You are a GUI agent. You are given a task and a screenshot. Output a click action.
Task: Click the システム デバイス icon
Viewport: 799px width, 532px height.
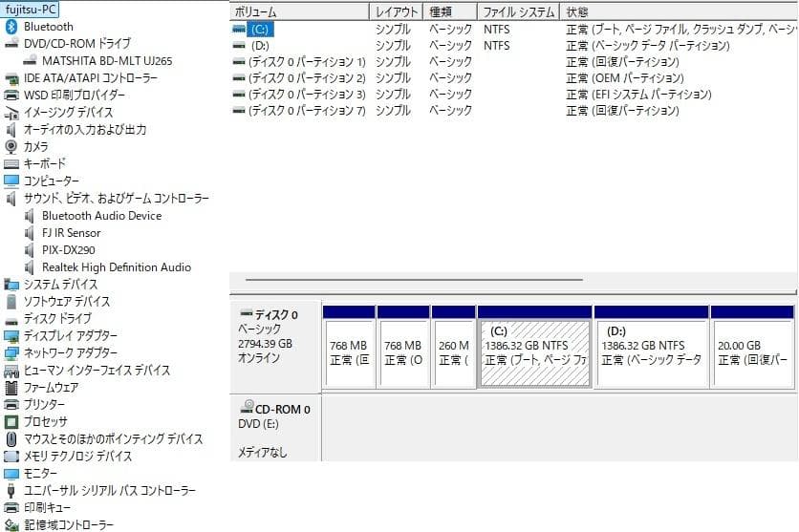coord(11,284)
